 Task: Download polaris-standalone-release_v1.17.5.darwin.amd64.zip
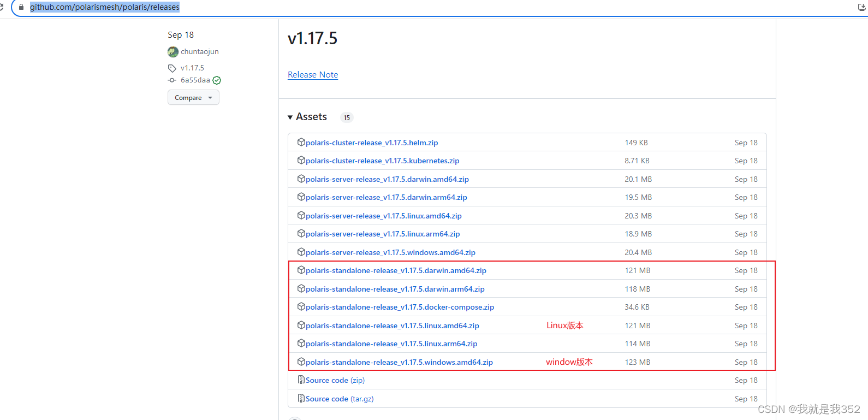coord(396,270)
